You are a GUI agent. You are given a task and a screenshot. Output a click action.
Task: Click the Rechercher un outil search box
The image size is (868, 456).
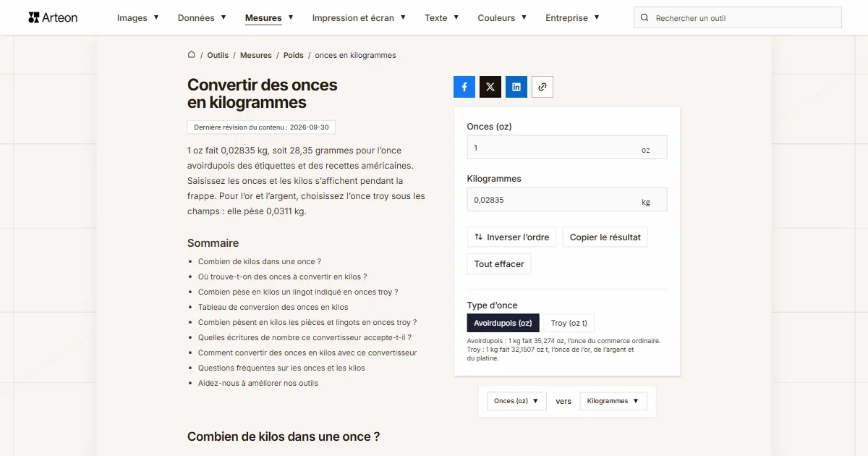738,18
